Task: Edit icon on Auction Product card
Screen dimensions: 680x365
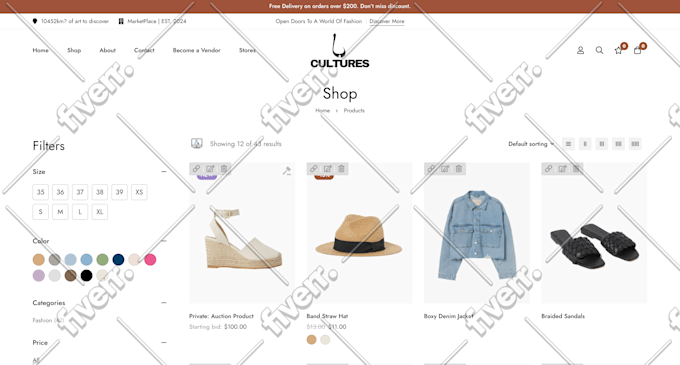Action: click(210, 169)
